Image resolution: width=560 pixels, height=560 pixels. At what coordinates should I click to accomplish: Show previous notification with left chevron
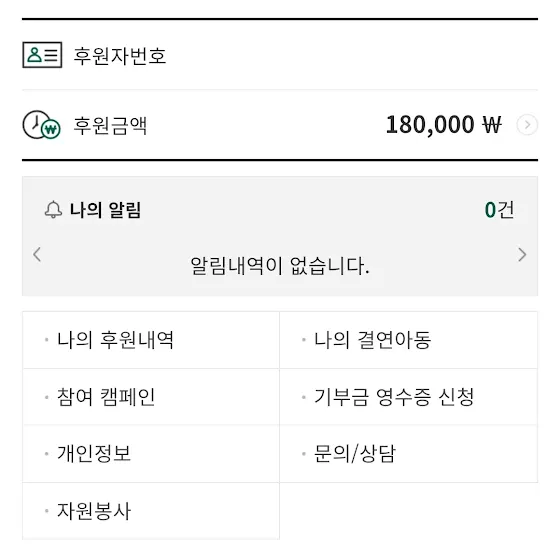click(37, 254)
